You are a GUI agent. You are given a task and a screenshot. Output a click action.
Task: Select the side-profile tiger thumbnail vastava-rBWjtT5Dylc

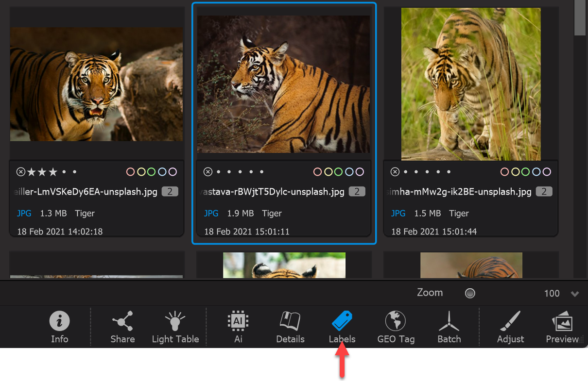(284, 84)
